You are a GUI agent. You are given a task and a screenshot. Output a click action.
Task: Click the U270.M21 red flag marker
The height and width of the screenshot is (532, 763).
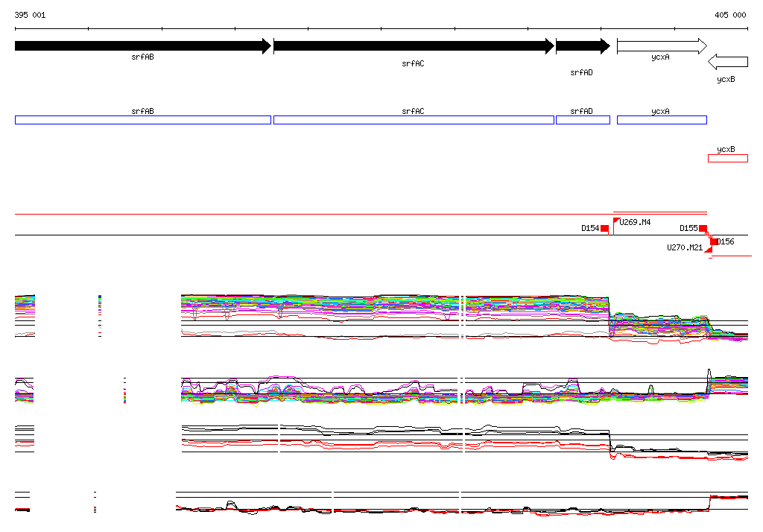[x=709, y=249]
